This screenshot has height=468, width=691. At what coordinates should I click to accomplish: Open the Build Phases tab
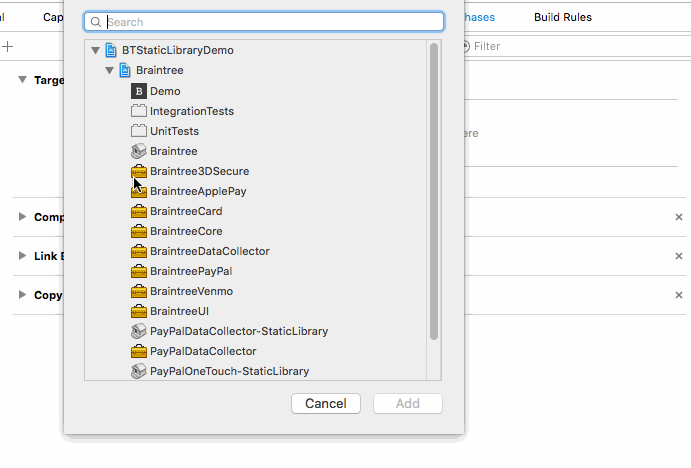[479, 17]
